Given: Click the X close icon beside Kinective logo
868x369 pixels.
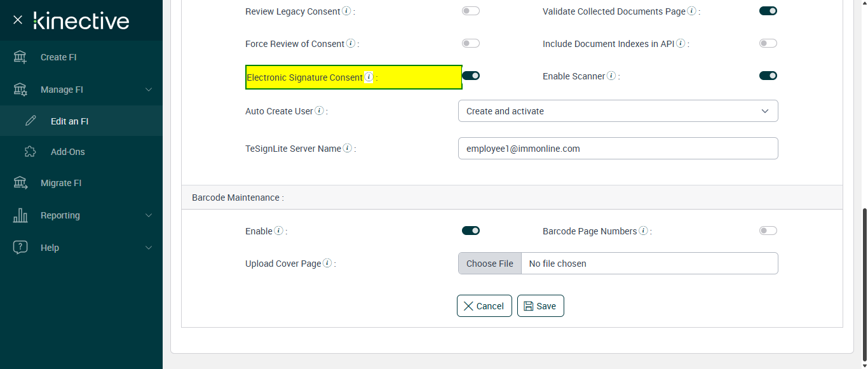Looking at the screenshot, I should 18,20.
